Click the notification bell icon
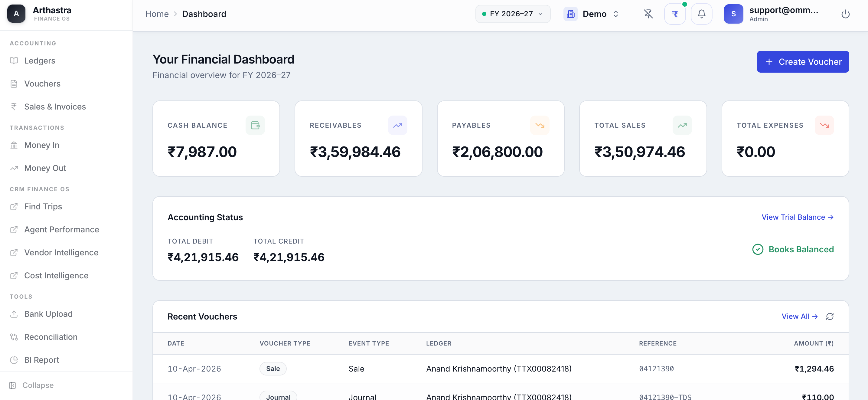The height and width of the screenshot is (400, 868). tap(701, 14)
